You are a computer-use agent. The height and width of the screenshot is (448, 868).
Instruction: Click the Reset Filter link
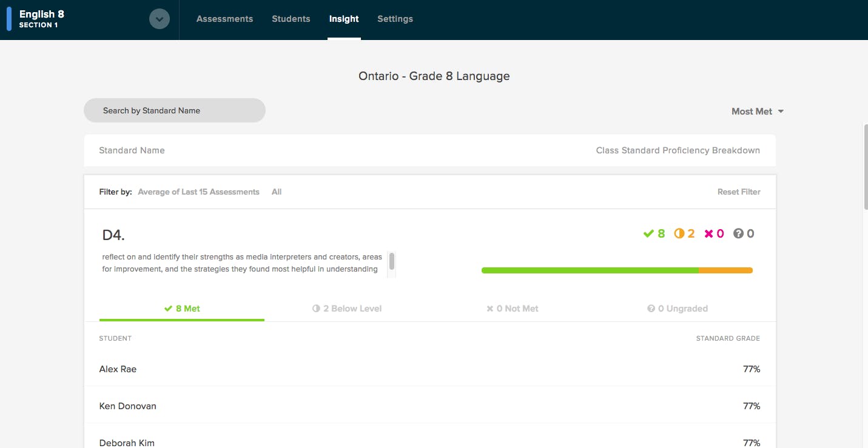point(739,192)
